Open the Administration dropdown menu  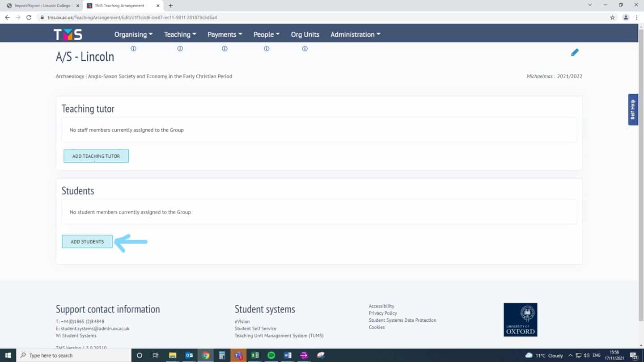pos(355,34)
